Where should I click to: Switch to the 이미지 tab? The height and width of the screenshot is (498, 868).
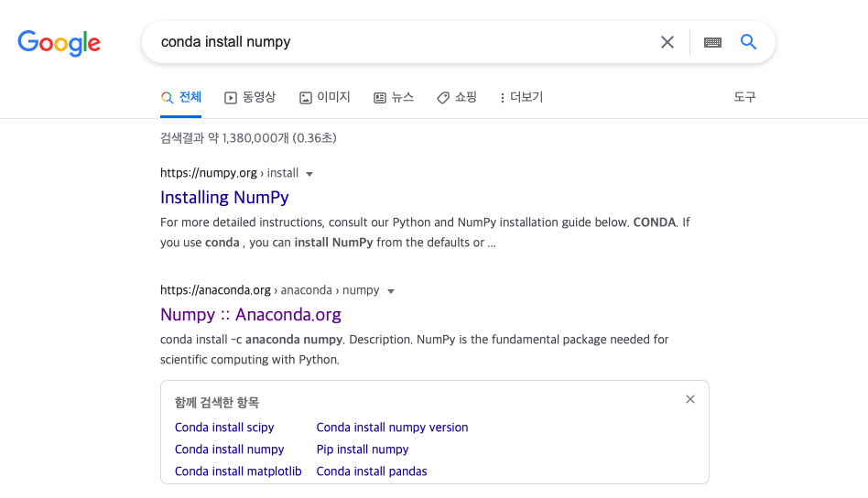click(325, 97)
